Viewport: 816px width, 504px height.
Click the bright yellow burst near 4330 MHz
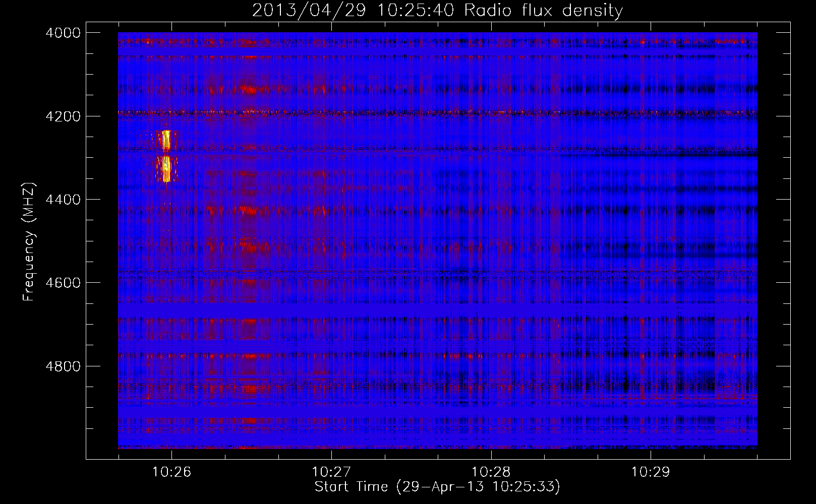166,169
